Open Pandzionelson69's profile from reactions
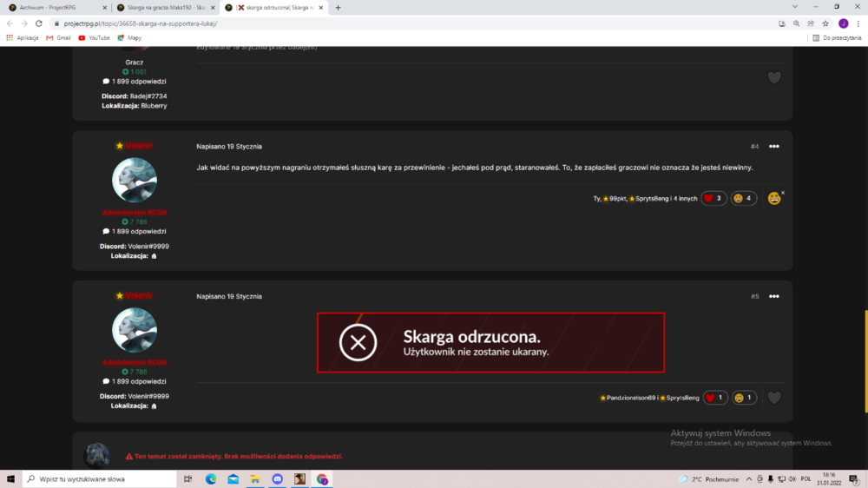Screen dimensions: 868x488 630,398
